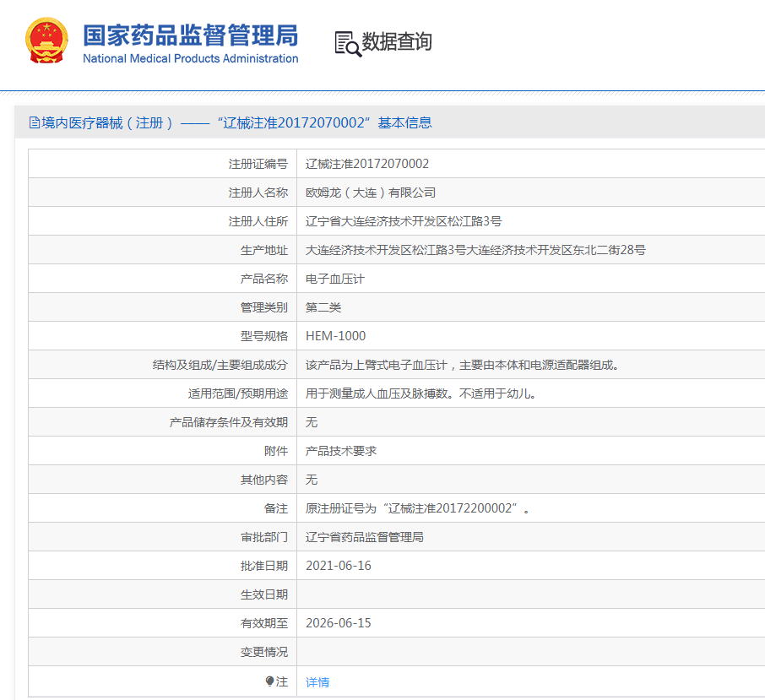The width and height of the screenshot is (765, 700).
Task: Click the 基本信息 panel header title
Action: click(x=231, y=123)
